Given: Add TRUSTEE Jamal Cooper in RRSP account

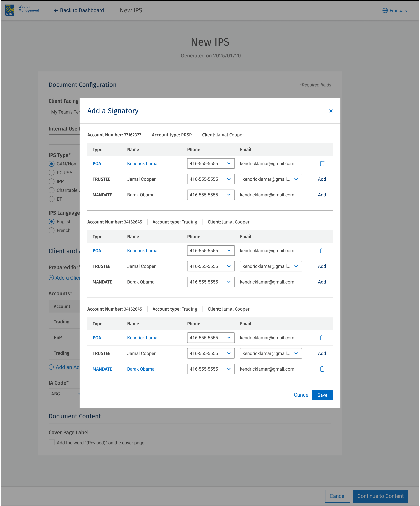Looking at the screenshot, I should coord(322,179).
